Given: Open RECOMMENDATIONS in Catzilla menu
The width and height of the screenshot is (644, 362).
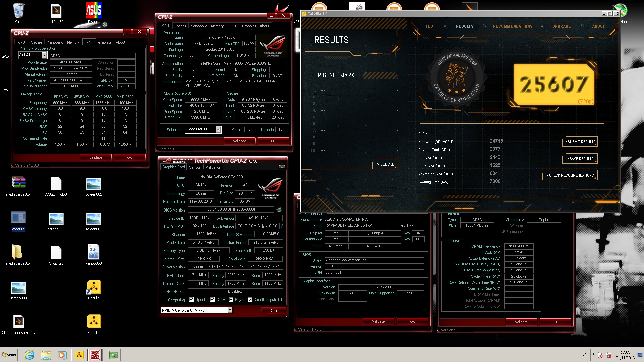Looking at the screenshot, I should click(x=513, y=26).
